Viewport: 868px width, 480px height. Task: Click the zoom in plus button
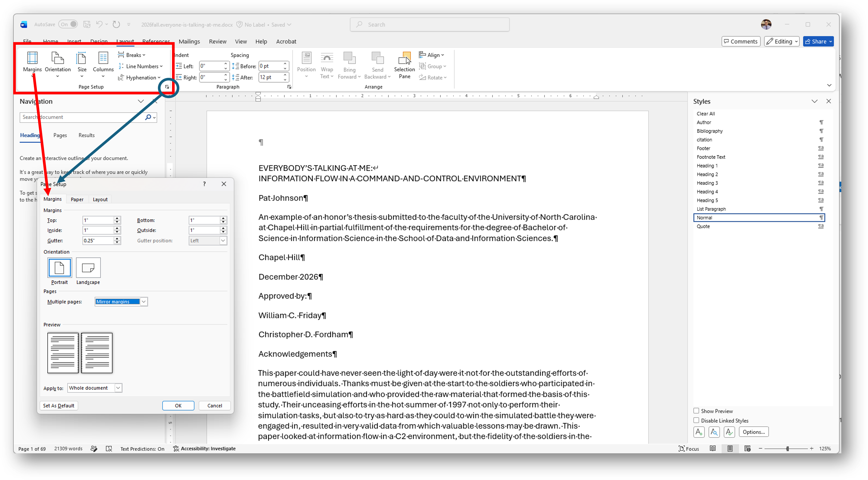pyautogui.click(x=812, y=448)
